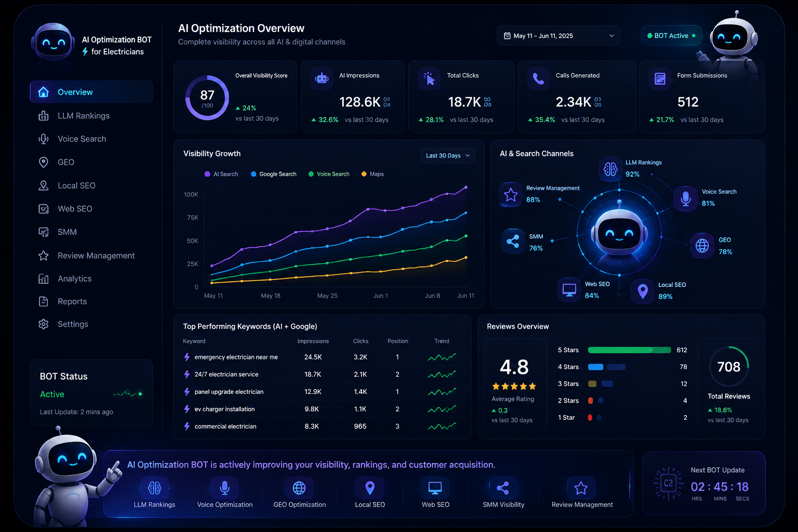Click the SMM sidebar icon
Viewport: 798px width, 532px height.
44,232
